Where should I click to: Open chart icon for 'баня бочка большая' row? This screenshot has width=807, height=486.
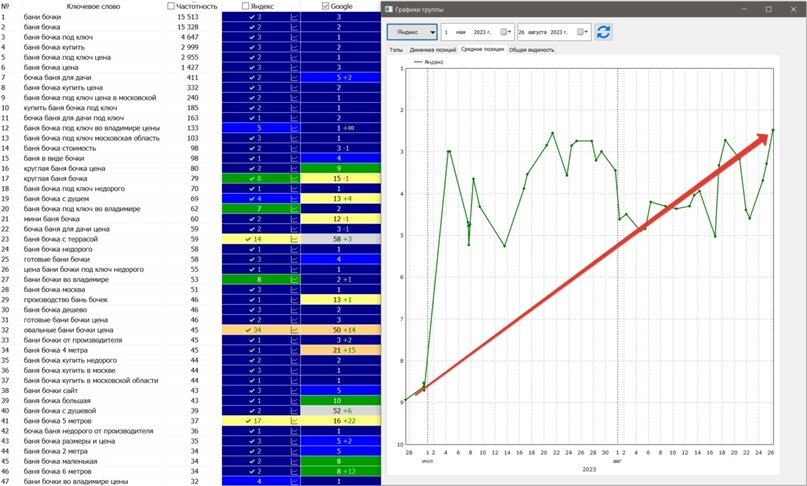click(x=295, y=401)
